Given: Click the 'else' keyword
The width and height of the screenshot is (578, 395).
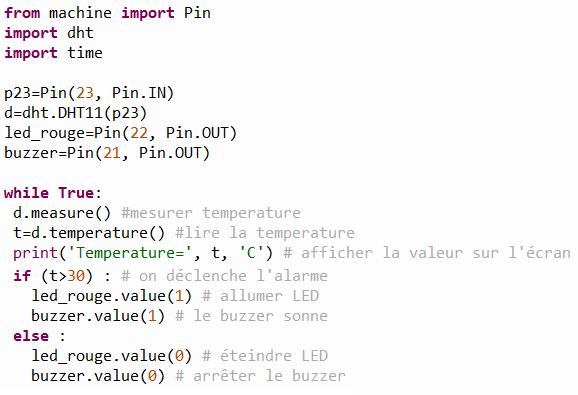Looking at the screenshot, I should [31, 336].
